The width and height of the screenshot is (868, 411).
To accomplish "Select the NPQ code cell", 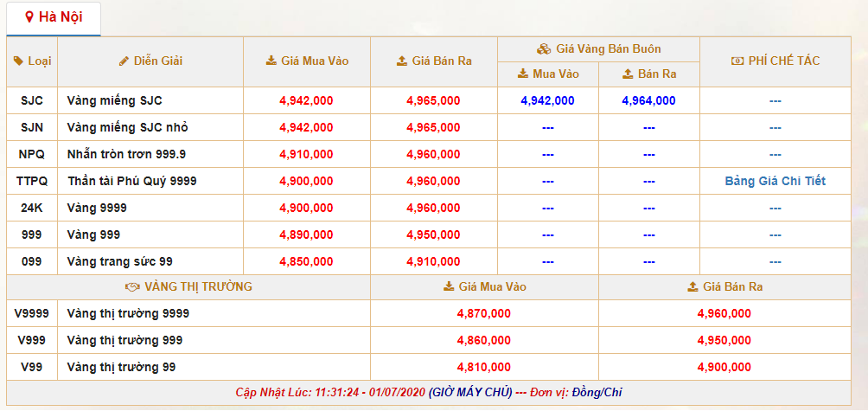I will pos(31,155).
